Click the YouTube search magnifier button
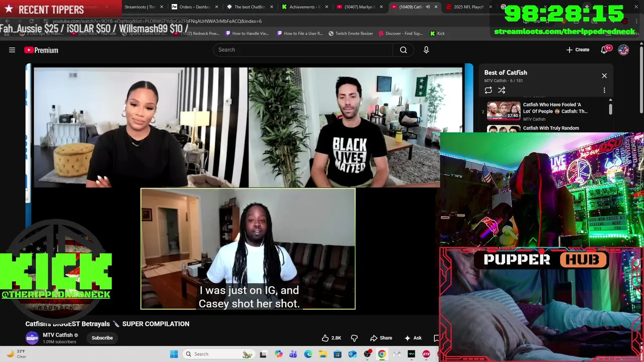The width and height of the screenshot is (644, 362). [403, 50]
